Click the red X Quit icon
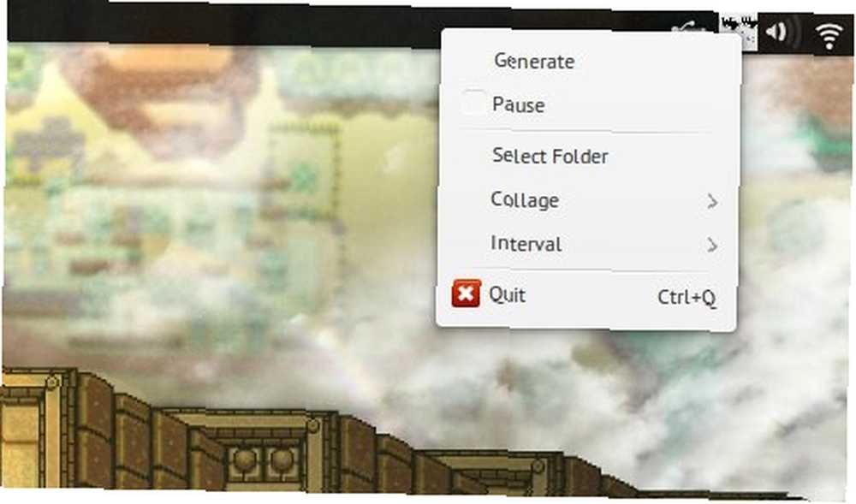Viewport: 856px width, 504px height. tap(466, 294)
